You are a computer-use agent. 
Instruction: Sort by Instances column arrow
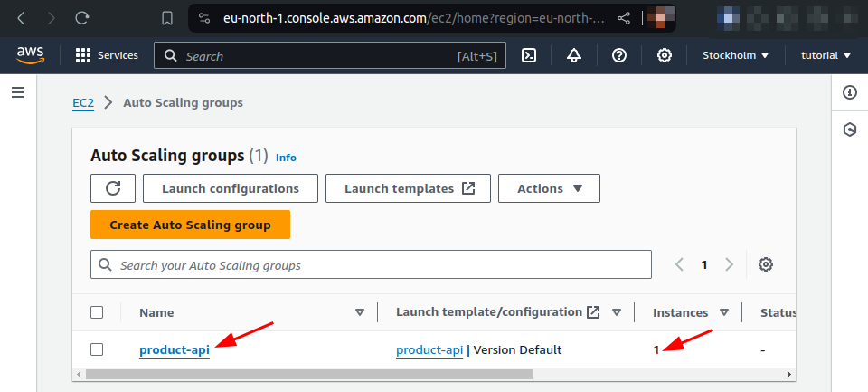(724, 312)
